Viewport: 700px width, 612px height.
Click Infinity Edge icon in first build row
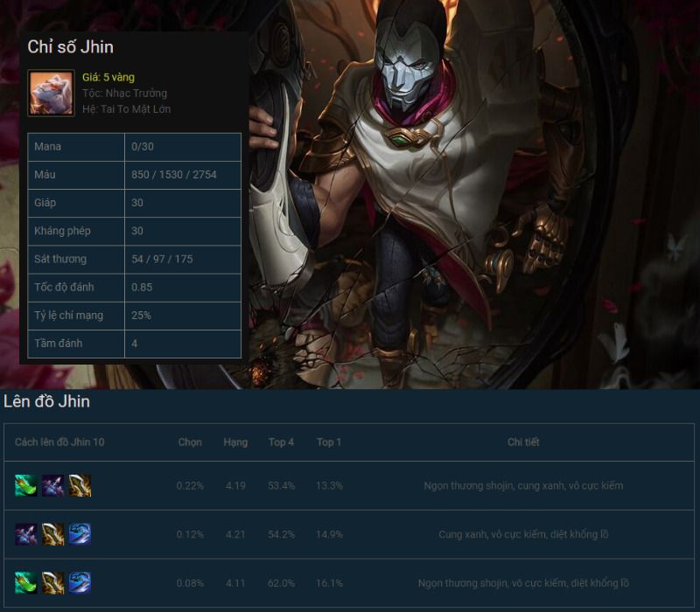point(80,485)
